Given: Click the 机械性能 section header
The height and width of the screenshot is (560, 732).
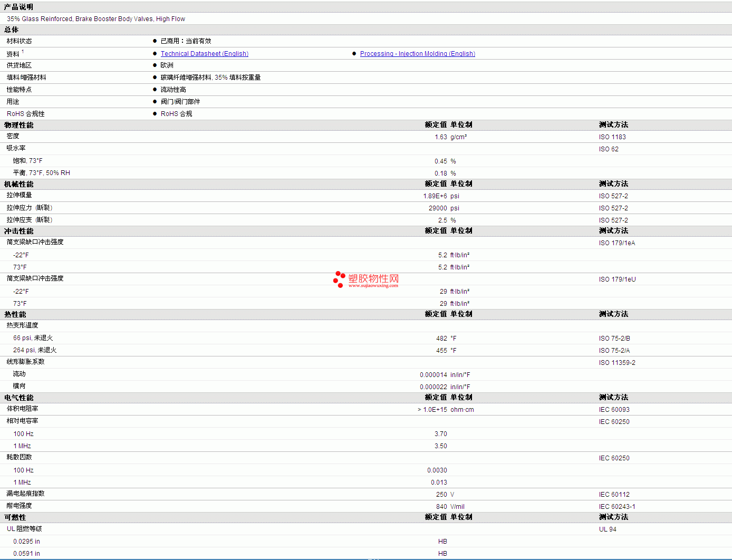Looking at the screenshot, I should click(18, 184).
